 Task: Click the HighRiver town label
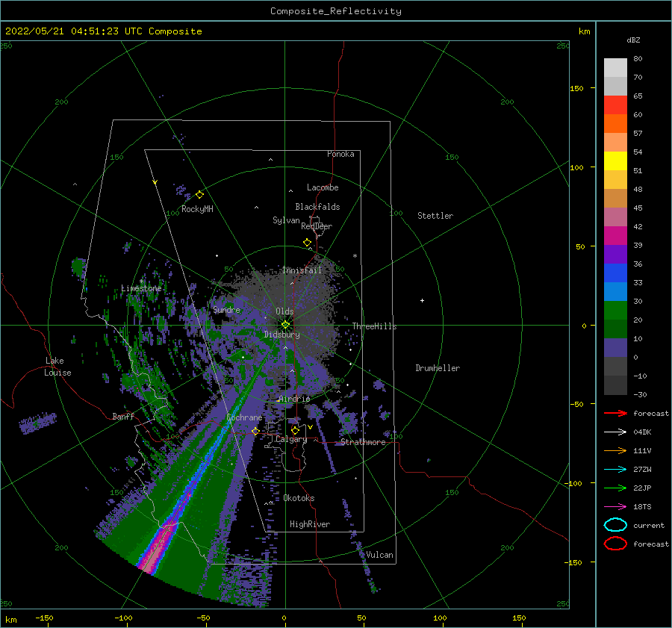(310, 524)
